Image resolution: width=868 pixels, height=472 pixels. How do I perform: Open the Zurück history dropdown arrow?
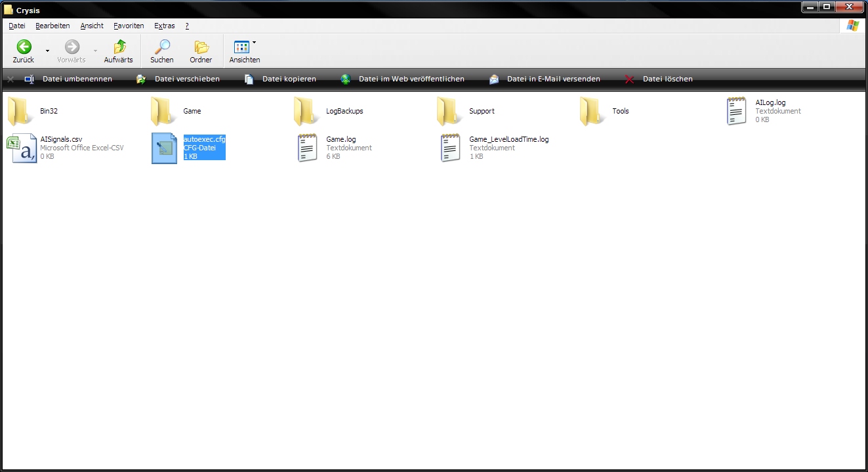[x=47, y=51]
